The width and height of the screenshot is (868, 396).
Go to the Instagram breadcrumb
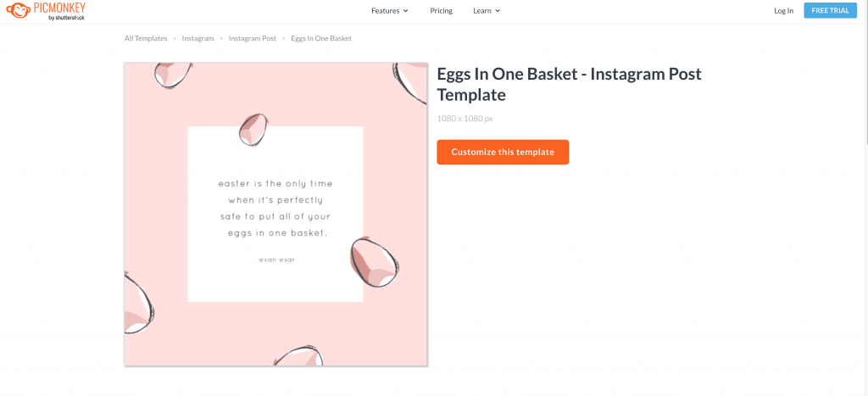(198, 39)
